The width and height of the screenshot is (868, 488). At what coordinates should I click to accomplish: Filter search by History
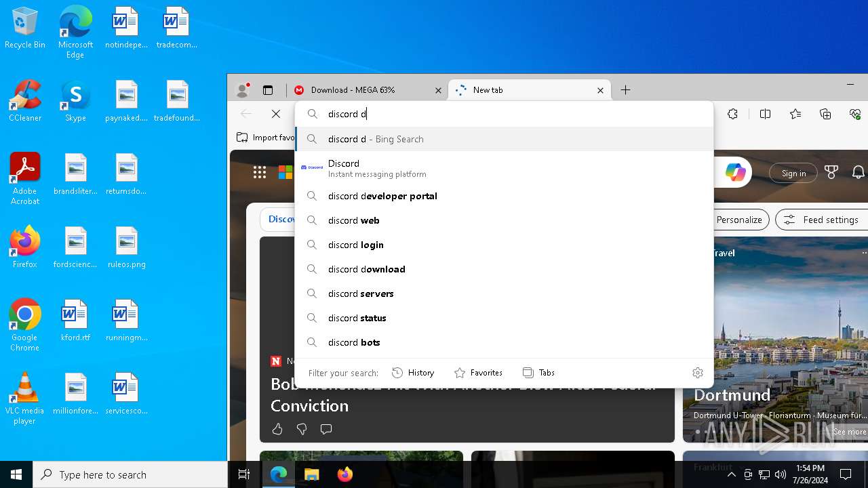click(413, 373)
